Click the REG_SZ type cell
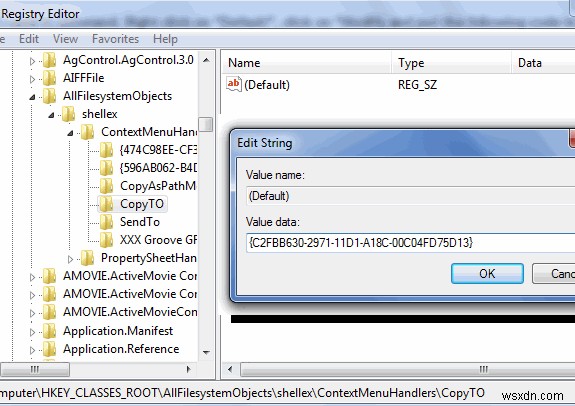 click(417, 85)
